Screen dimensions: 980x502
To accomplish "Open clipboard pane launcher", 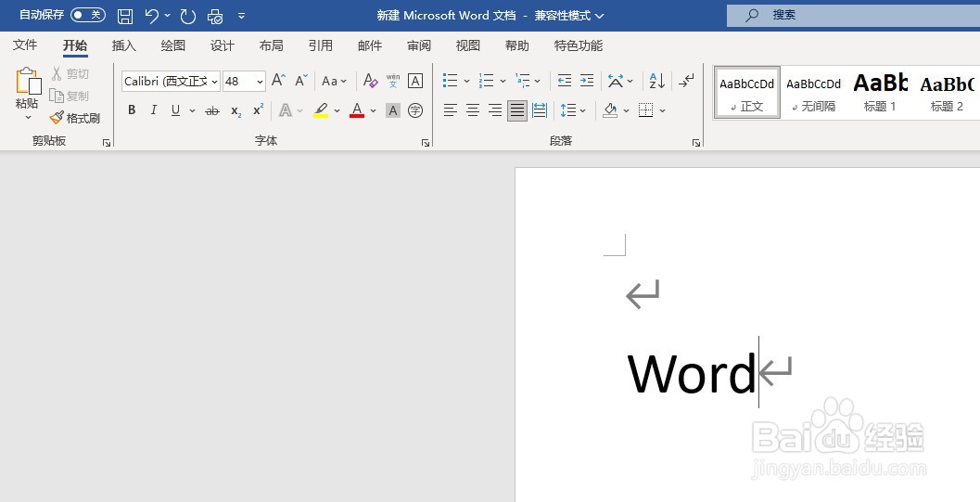I will 107,143.
